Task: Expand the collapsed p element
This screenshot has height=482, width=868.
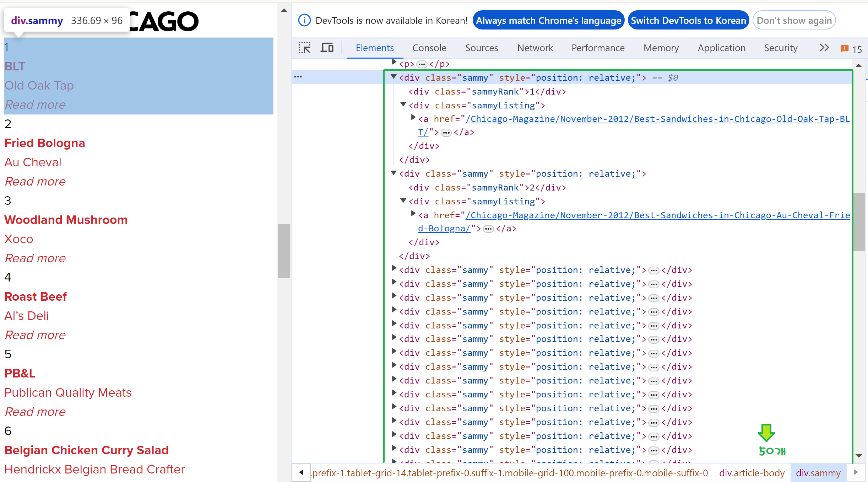Action: (394, 63)
